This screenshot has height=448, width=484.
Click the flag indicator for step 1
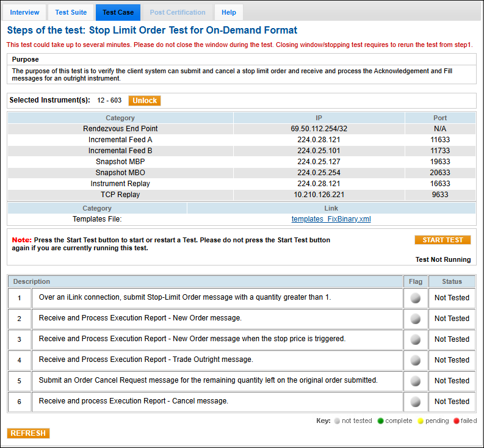415,298
